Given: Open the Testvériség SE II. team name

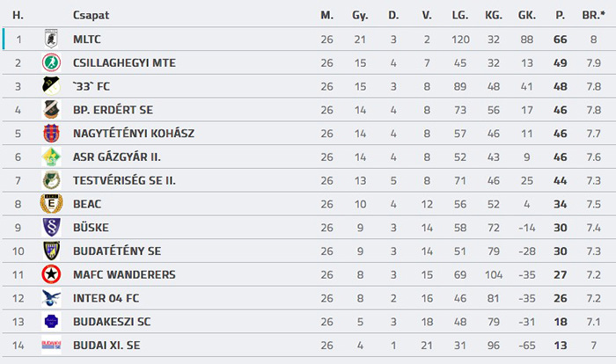Looking at the screenshot, I should click(x=124, y=180).
